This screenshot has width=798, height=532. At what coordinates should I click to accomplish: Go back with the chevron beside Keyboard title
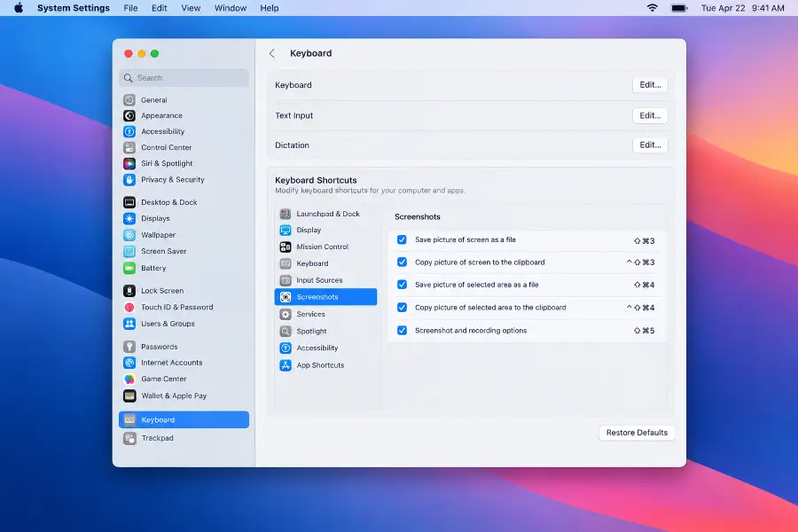[x=272, y=53]
